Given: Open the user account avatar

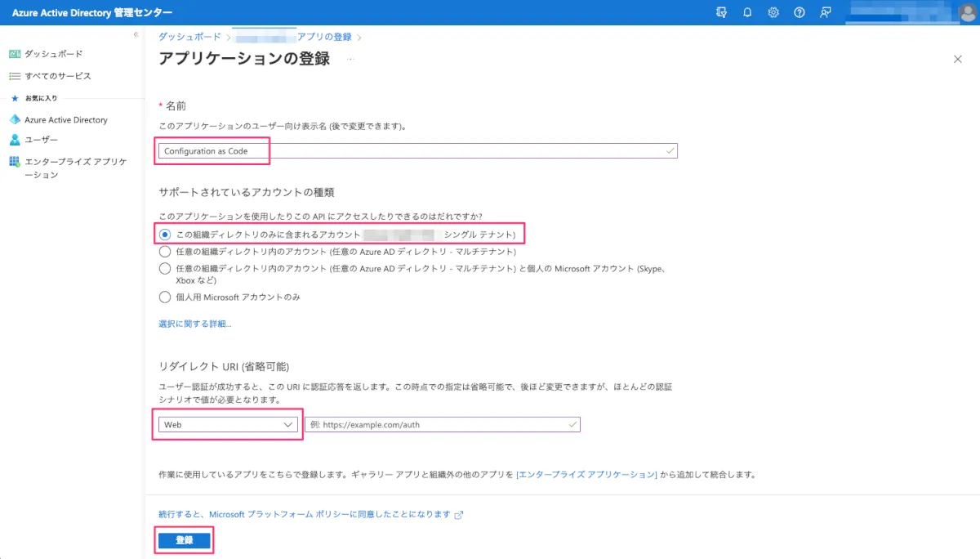Looking at the screenshot, I should [968, 12].
